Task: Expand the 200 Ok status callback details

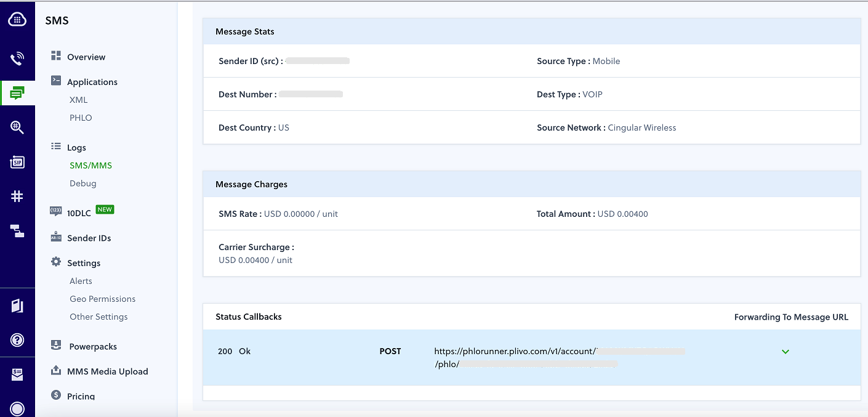Action: pyautogui.click(x=785, y=351)
